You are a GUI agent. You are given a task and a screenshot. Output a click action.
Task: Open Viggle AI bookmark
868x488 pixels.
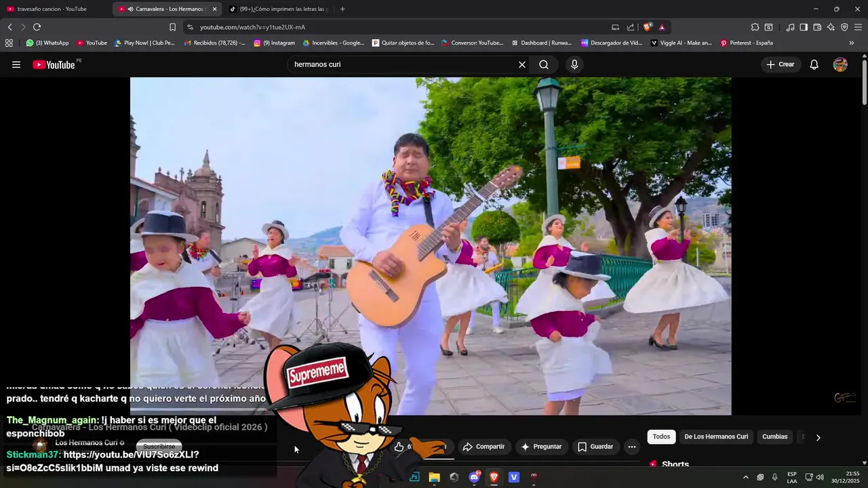coord(682,43)
